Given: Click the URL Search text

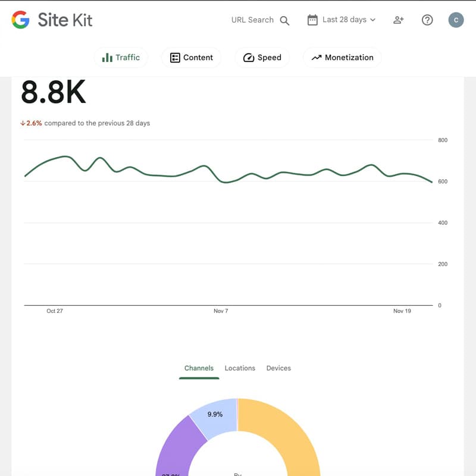Looking at the screenshot, I should [252, 20].
